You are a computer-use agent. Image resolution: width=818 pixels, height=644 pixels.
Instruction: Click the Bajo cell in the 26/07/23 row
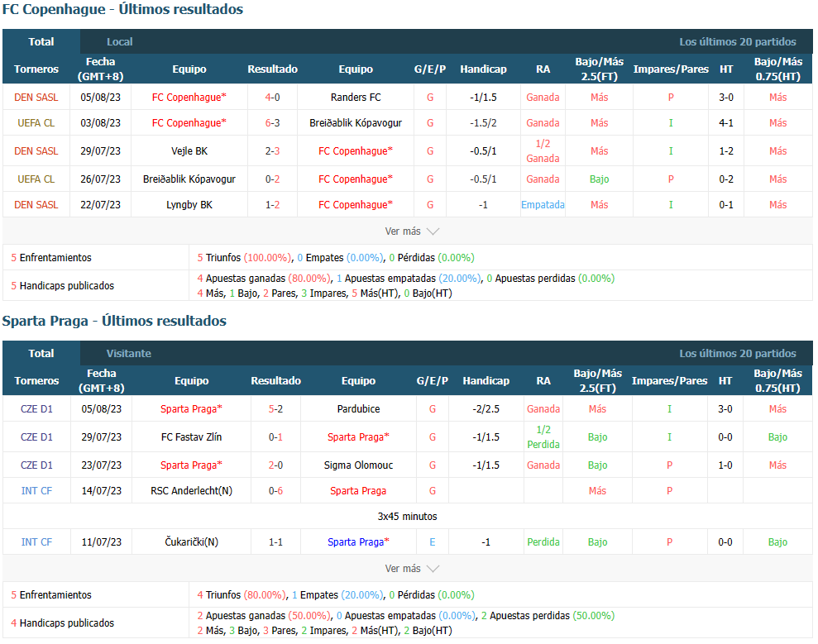(600, 179)
